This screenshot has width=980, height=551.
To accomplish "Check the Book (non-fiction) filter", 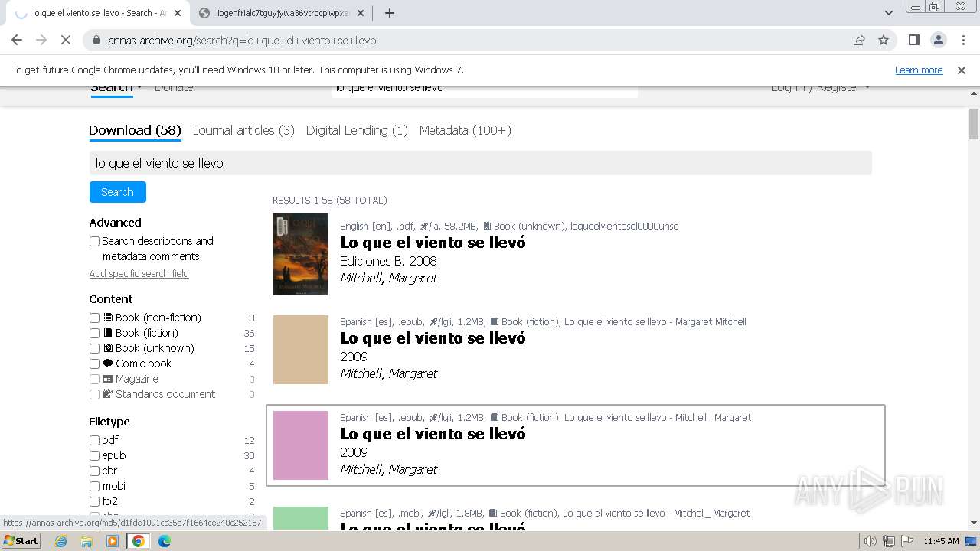I will tap(94, 318).
